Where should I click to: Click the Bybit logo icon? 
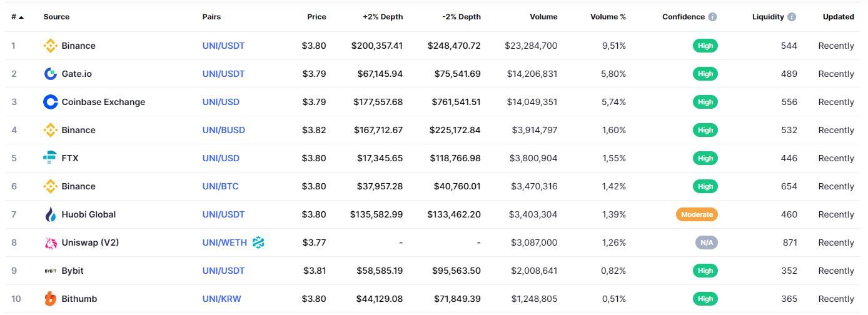[x=51, y=271]
